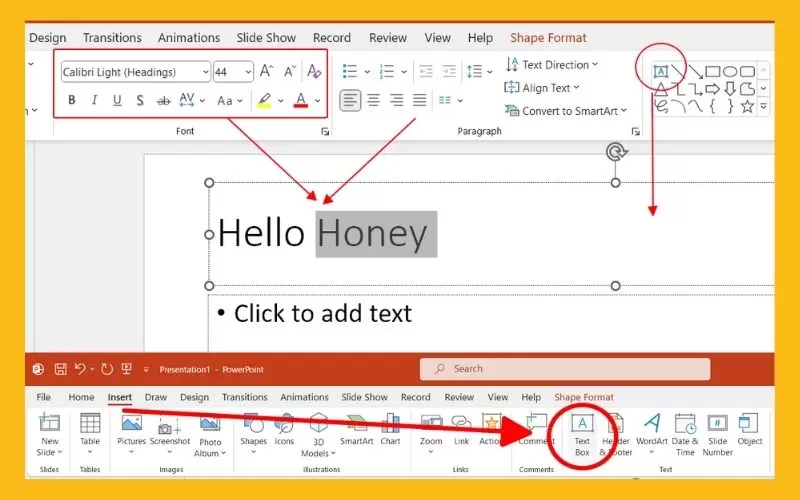Image resolution: width=800 pixels, height=500 pixels.
Task: Click the Pictures button
Action: tap(132, 434)
